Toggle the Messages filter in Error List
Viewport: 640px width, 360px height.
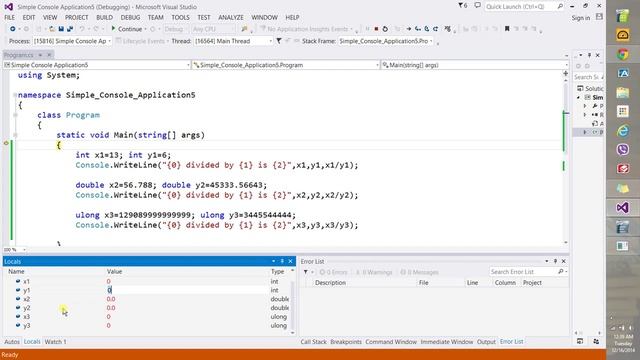click(x=419, y=272)
